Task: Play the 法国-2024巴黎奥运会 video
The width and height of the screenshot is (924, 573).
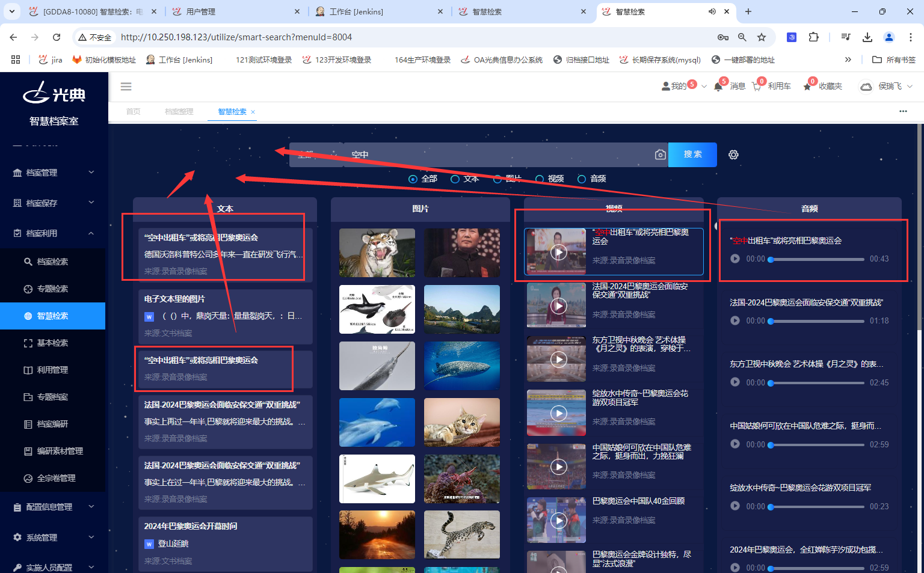Action: point(559,306)
